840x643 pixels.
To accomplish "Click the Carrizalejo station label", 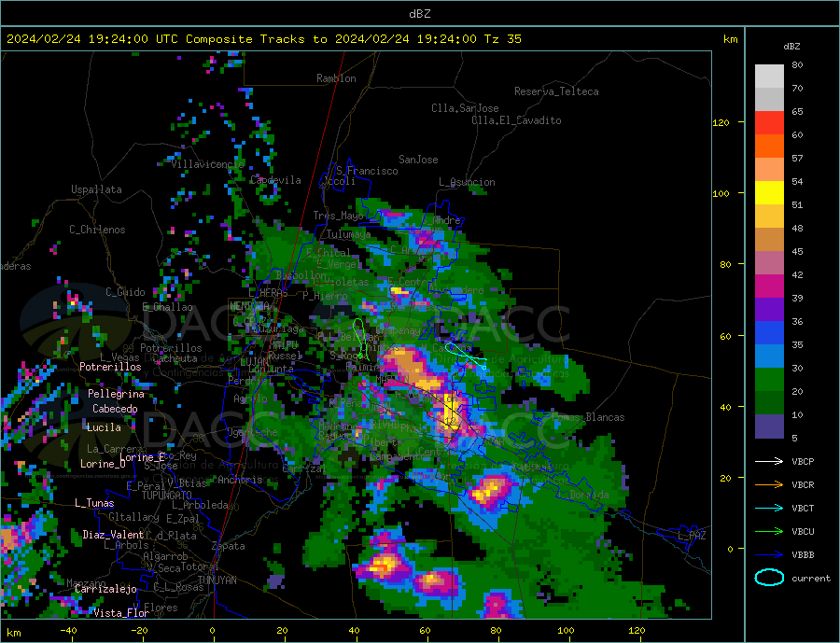I will coord(105,590).
